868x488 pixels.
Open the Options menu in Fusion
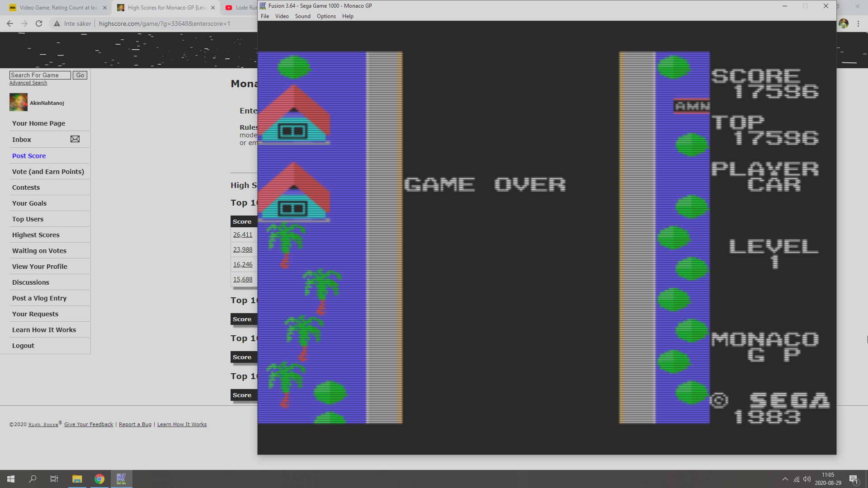point(326,16)
